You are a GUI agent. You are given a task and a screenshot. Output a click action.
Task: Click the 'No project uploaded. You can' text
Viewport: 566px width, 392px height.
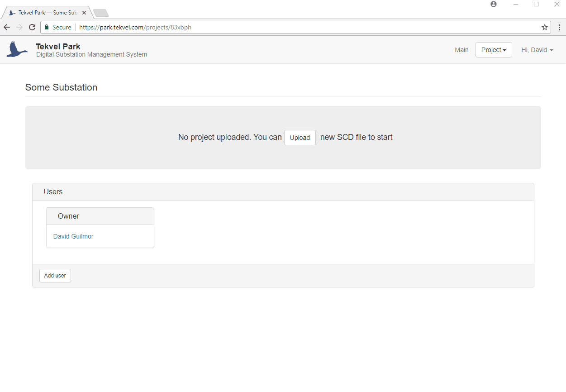230,137
